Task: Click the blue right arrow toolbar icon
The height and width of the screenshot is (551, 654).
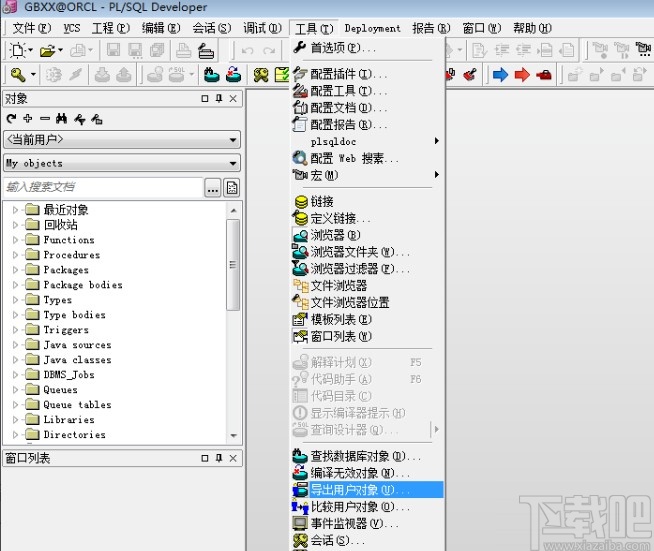Action: click(x=500, y=75)
